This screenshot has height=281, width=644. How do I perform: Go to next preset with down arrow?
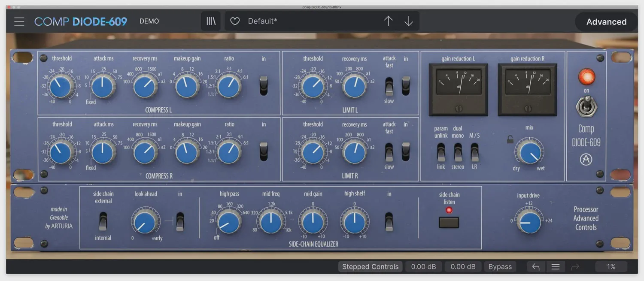click(408, 21)
